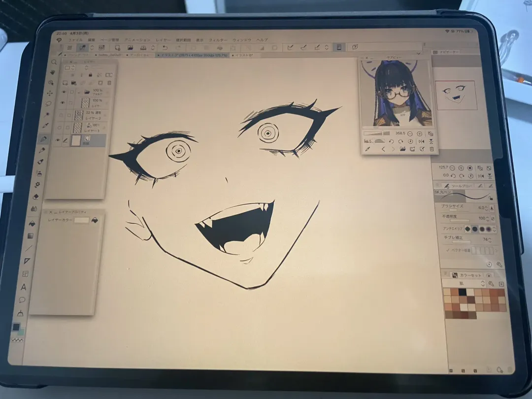Viewport: 532px width, 399px height.
Task: Open the Layer menu in menu bar
Action: point(164,39)
